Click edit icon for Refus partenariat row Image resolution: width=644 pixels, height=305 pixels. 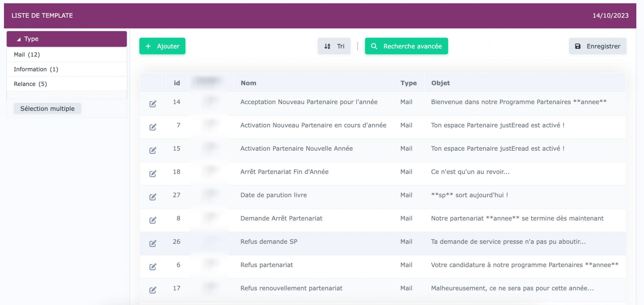[153, 267]
